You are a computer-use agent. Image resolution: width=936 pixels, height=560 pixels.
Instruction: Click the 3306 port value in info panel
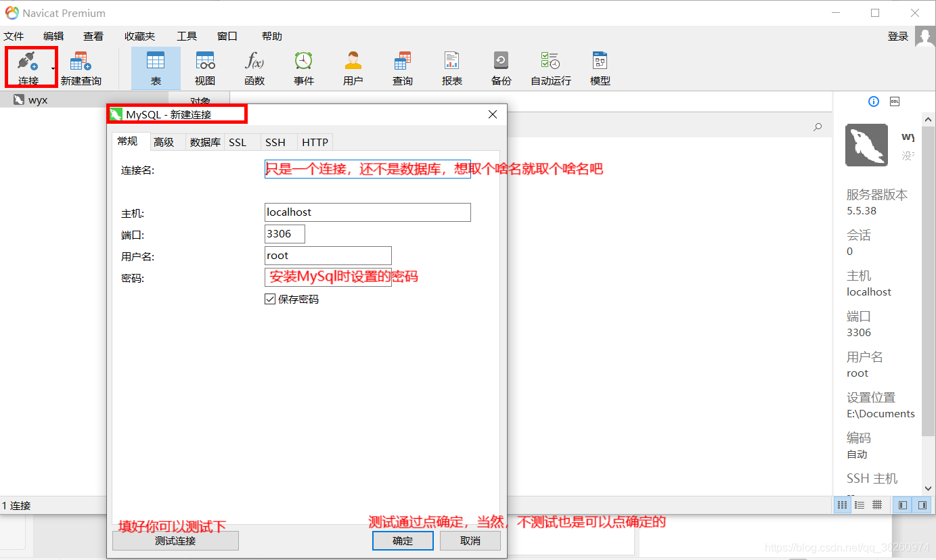(x=859, y=333)
